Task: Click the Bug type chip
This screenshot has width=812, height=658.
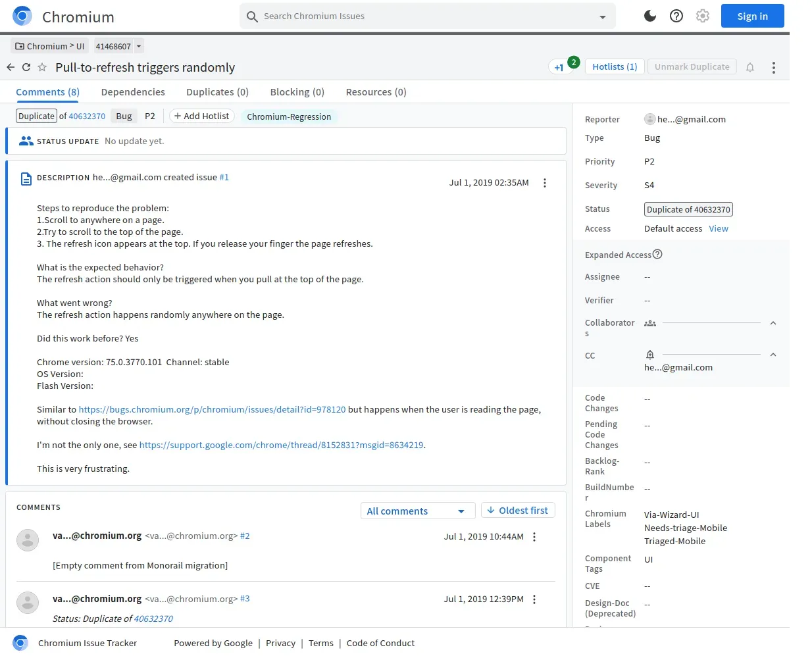Action: point(124,116)
